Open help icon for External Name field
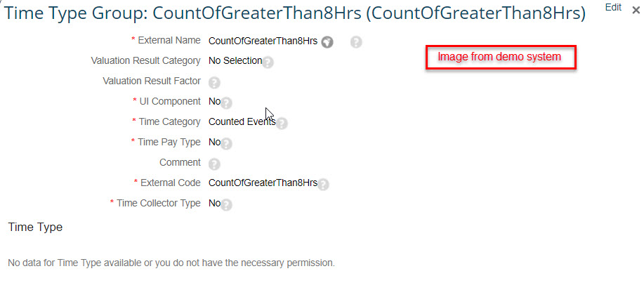The image size is (644, 297). click(356, 42)
